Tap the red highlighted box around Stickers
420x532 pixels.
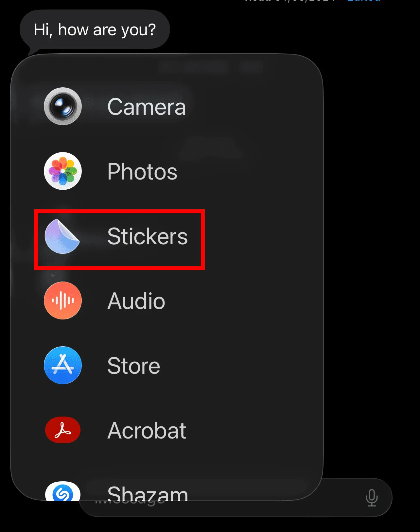pyautogui.click(x=119, y=240)
